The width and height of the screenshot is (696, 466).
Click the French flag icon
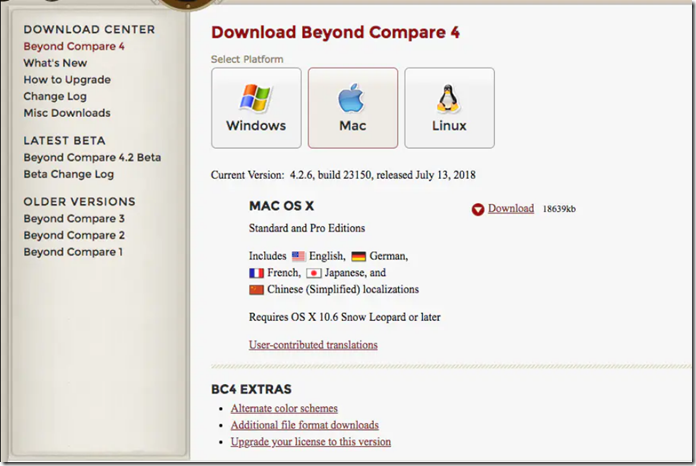click(256, 273)
